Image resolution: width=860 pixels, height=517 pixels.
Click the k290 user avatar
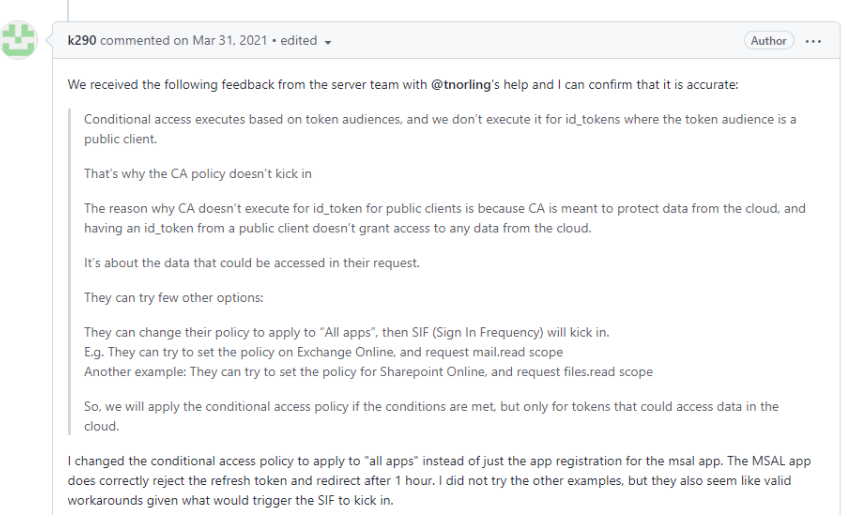pyautogui.click(x=18, y=41)
